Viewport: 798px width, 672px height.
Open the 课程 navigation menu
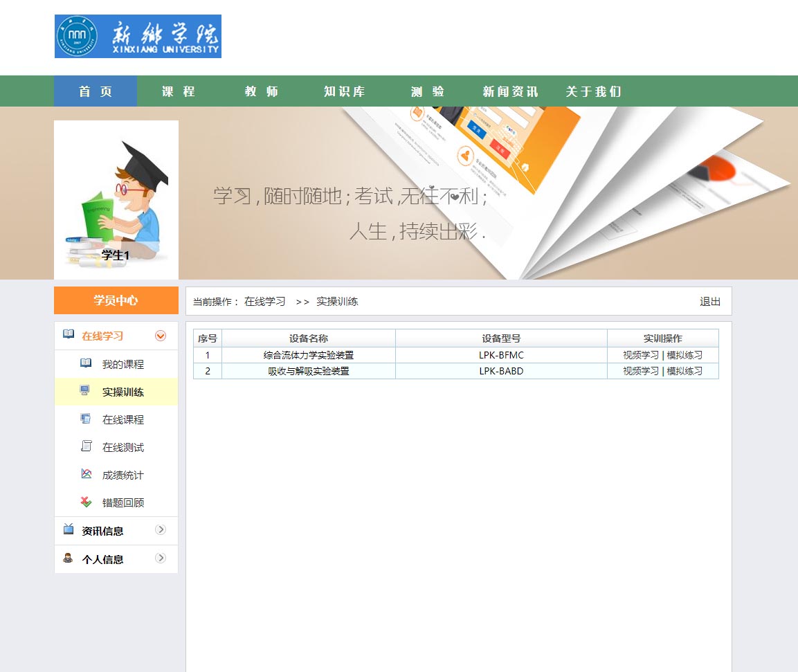(179, 91)
